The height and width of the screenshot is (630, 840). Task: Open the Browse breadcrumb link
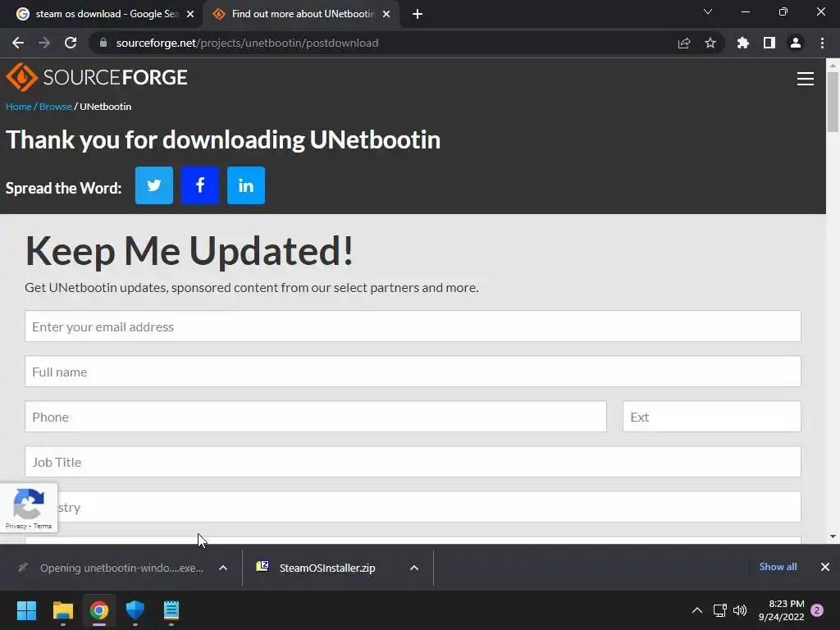tap(56, 107)
